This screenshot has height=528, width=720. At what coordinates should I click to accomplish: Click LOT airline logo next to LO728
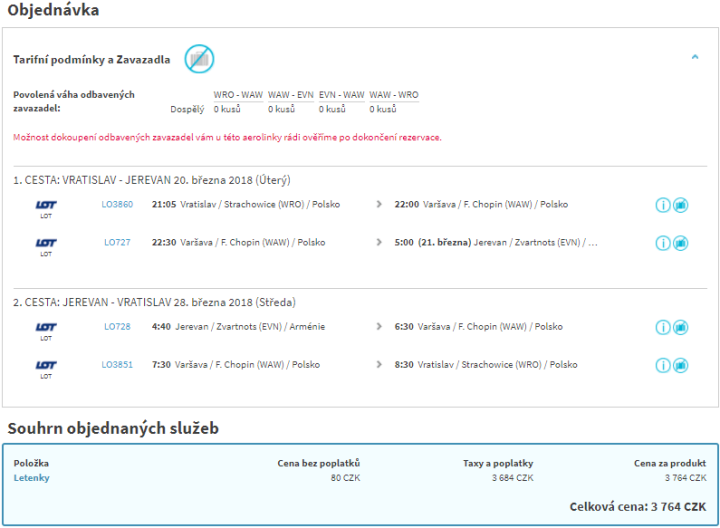[x=46, y=329]
